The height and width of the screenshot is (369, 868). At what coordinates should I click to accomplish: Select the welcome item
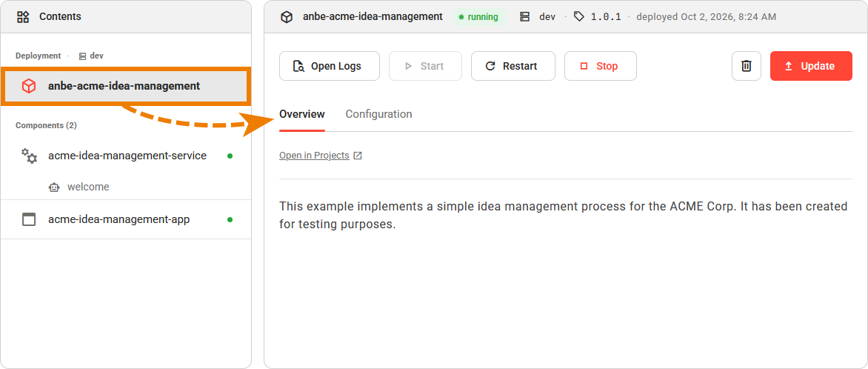pos(126,187)
